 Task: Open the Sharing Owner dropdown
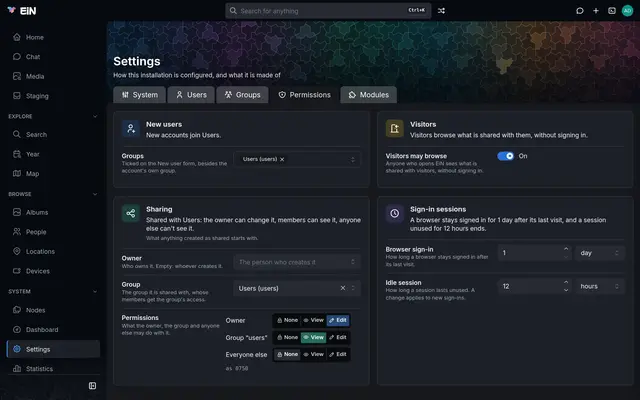(297, 262)
